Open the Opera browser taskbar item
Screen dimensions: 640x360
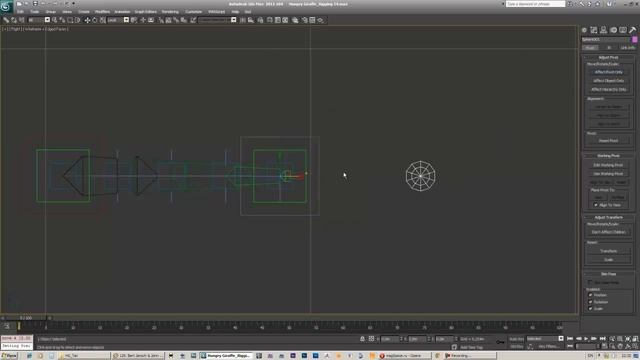[404, 356]
